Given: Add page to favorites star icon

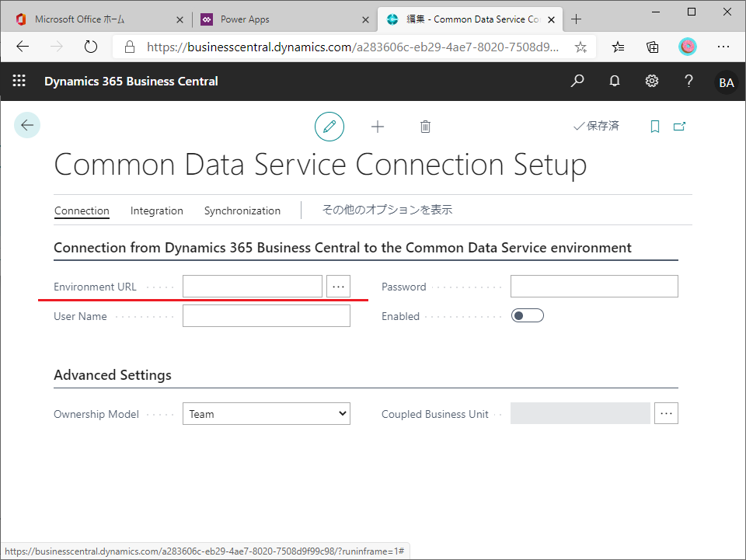Looking at the screenshot, I should (580, 47).
